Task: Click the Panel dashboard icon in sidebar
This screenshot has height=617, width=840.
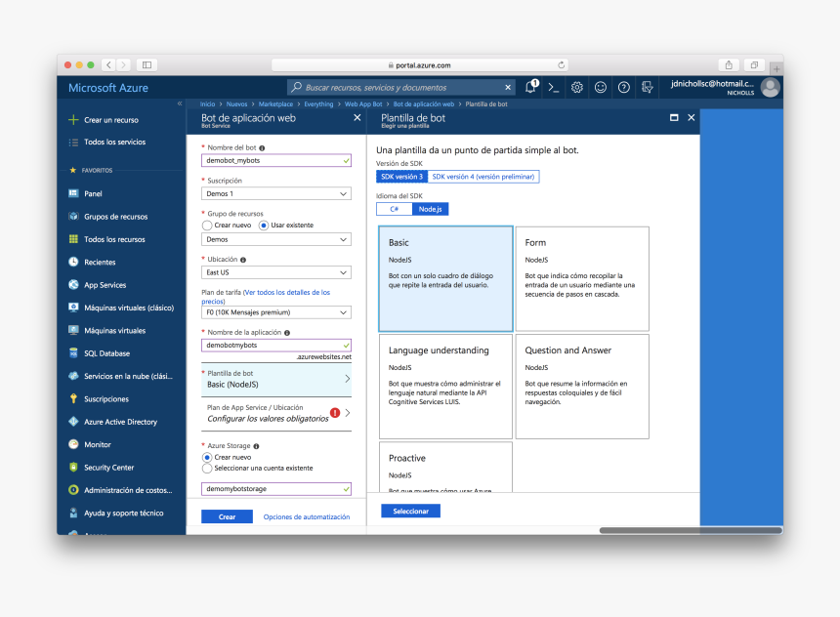Action: coord(73,193)
